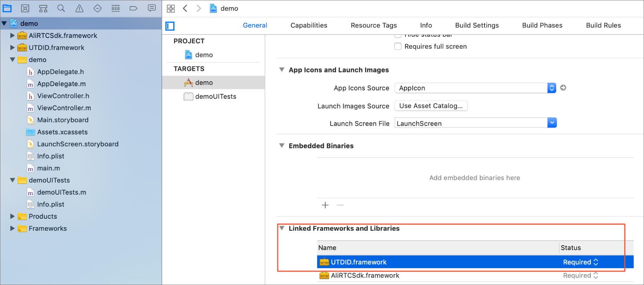Collapse the Embedded Binaries section
Image resolution: width=644 pixels, height=285 pixels.
(x=282, y=146)
